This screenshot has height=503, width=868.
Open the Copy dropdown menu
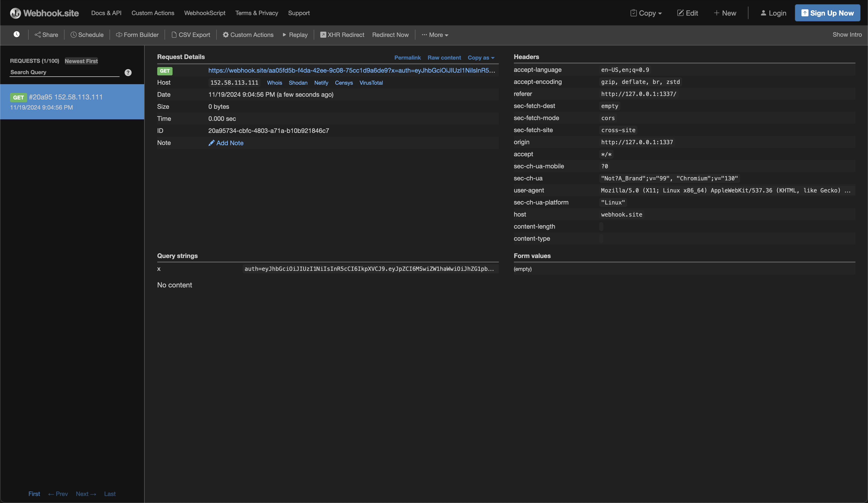pos(646,13)
